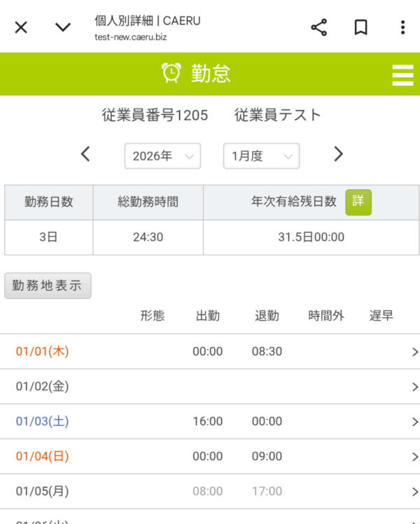The height and width of the screenshot is (524, 420).
Task: Tap the green 詳 details button
Action: click(x=358, y=202)
